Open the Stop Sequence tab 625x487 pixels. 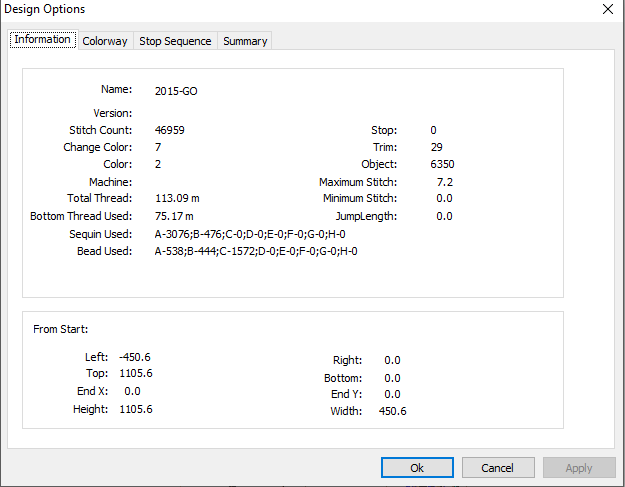click(175, 41)
